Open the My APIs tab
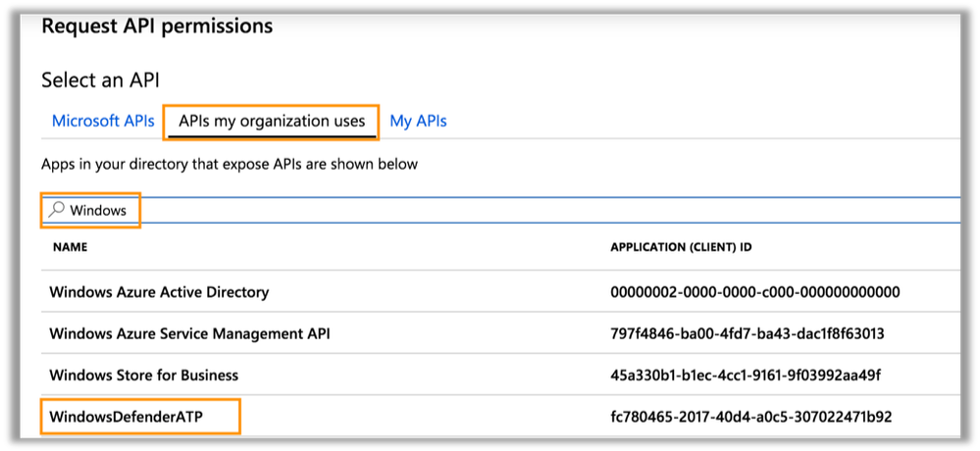This screenshot has width=980, height=451. (x=418, y=122)
